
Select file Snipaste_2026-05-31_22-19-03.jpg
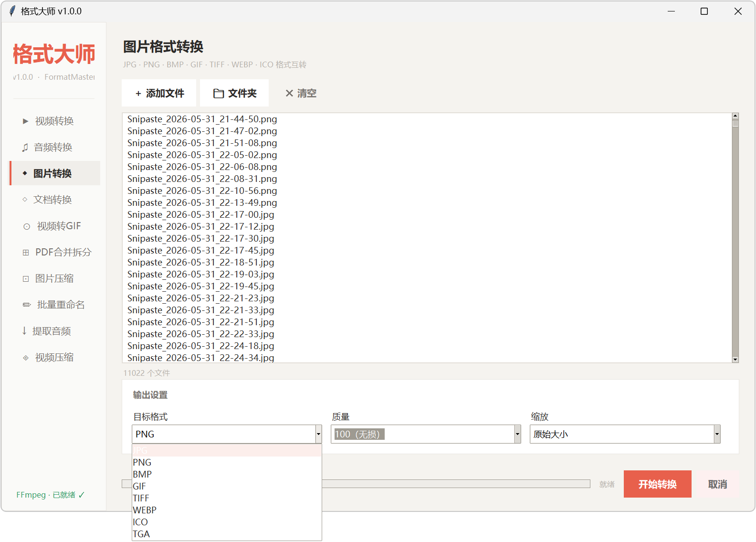(x=427, y=275)
